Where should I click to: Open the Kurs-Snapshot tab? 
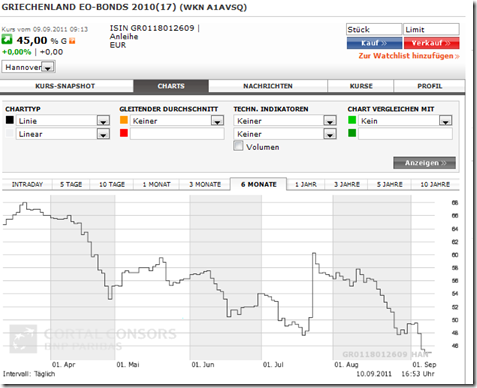65,86
